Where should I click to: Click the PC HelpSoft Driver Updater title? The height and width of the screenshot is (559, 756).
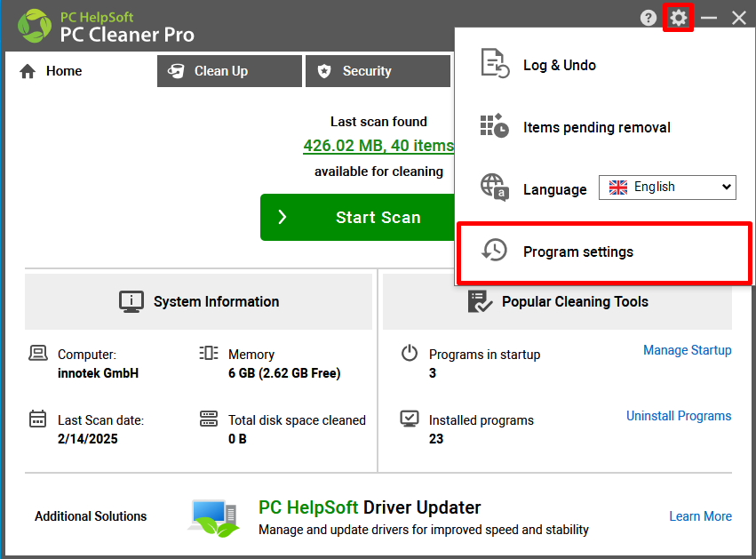tap(370, 507)
